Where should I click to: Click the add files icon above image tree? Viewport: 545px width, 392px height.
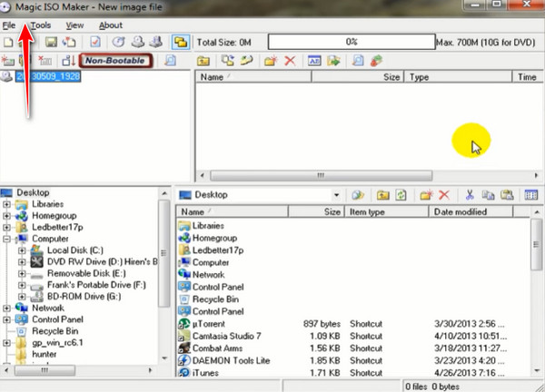coord(7,61)
